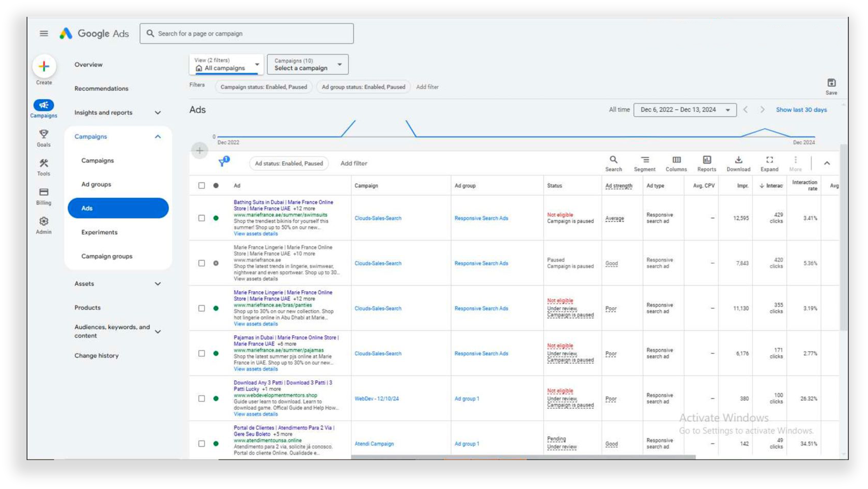Click Add filter in top Filters row
The image size is (868, 489).
tap(427, 87)
